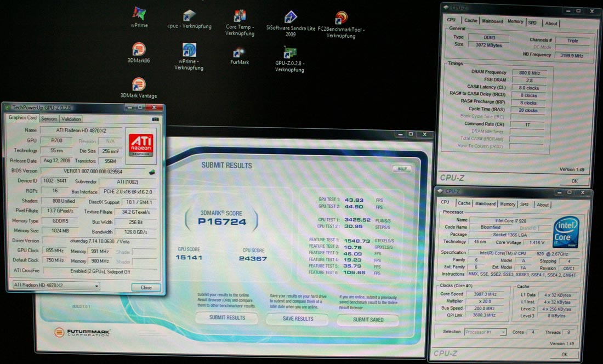
Task: Click the Futuremark Corporation logo
Action: click(82, 332)
